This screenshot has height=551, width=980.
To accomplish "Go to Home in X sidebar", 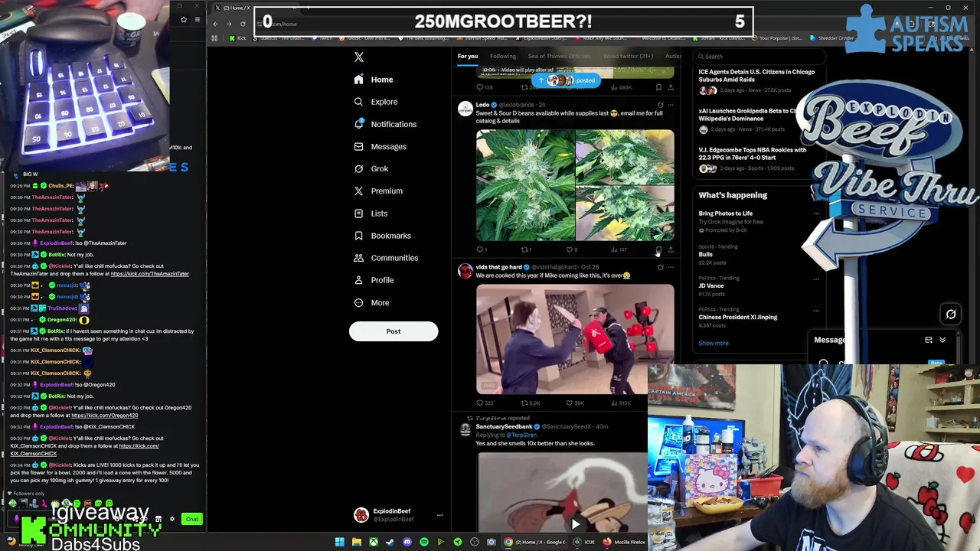I will point(374,80).
